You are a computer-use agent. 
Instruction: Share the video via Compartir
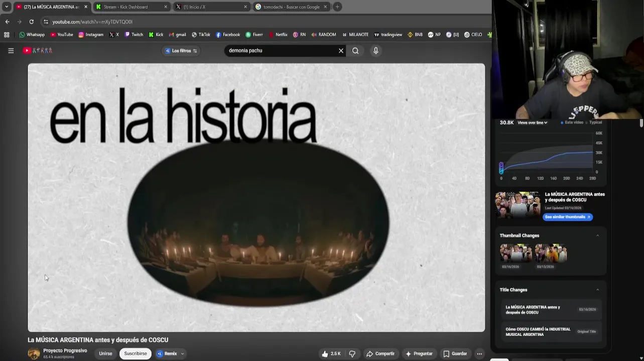pyautogui.click(x=380, y=353)
